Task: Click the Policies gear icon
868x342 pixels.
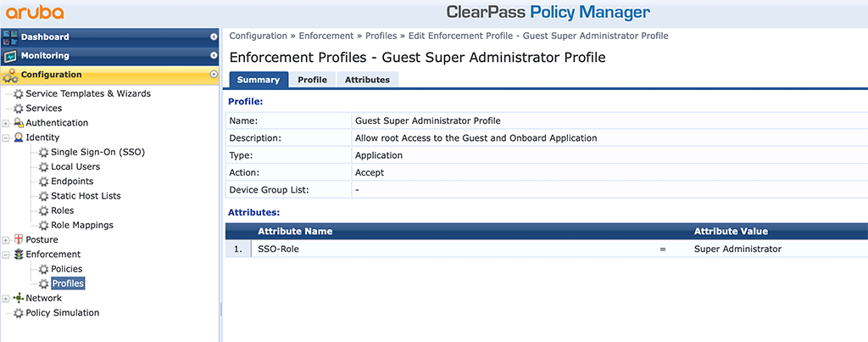Action: coord(44,269)
